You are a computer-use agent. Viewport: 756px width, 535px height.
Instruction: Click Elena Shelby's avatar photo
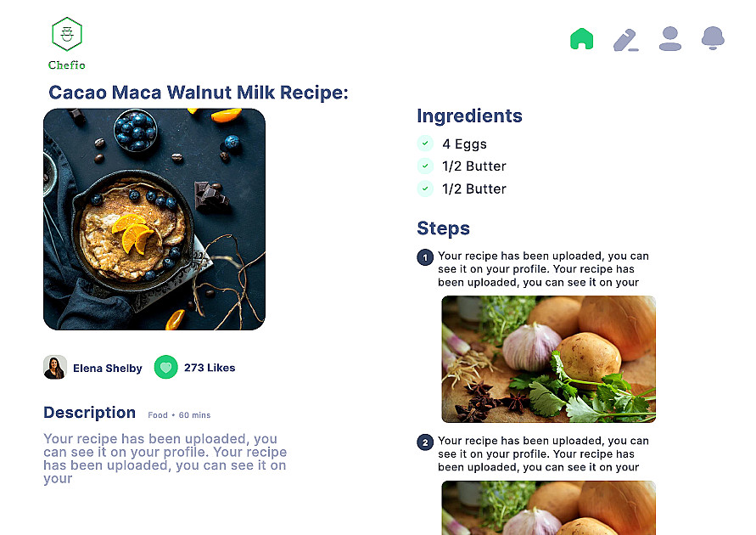pyautogui.click(x=55, y=367)
